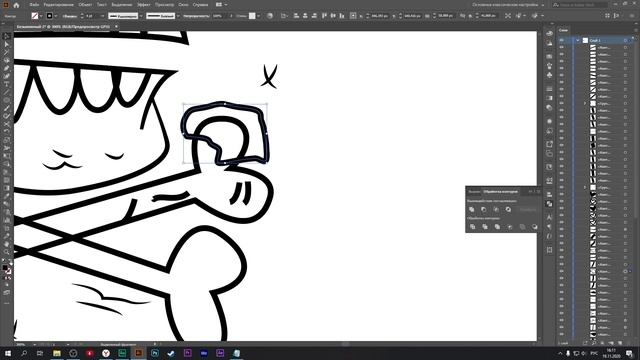
Task: Click the fill color swatch in the control bar
Action: pos(35,16)
